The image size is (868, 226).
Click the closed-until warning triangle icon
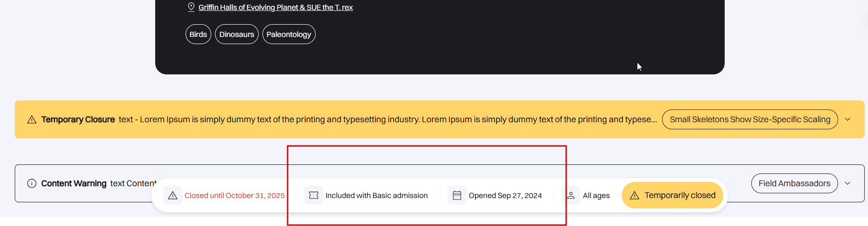(173, 195)
